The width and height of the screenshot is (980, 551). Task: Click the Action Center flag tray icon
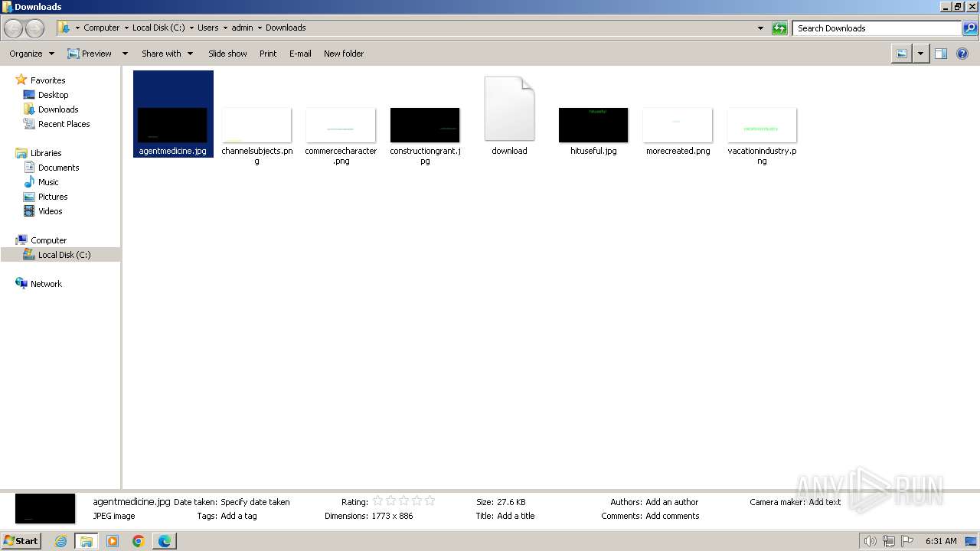pos(907,541)
